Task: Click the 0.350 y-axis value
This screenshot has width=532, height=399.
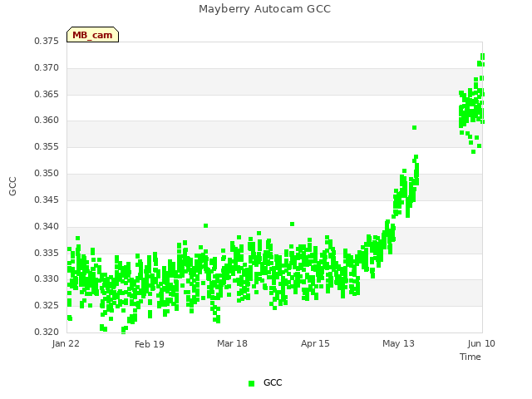Action: 47,174
